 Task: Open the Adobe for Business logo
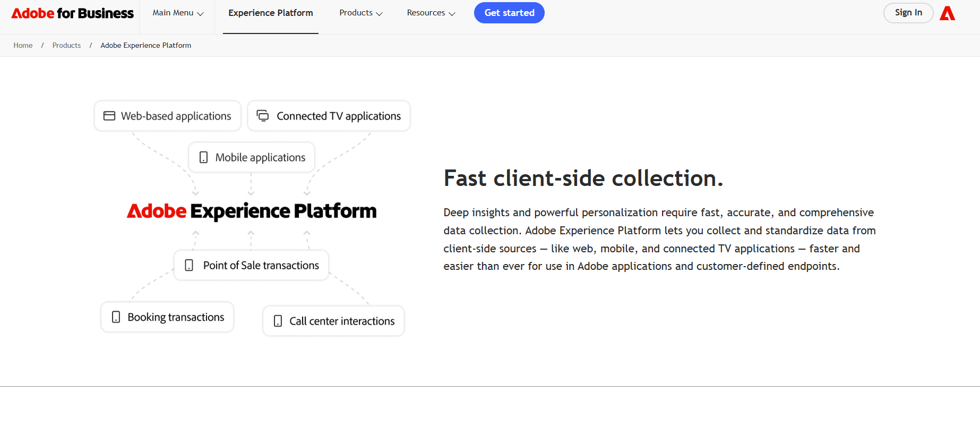73,13
